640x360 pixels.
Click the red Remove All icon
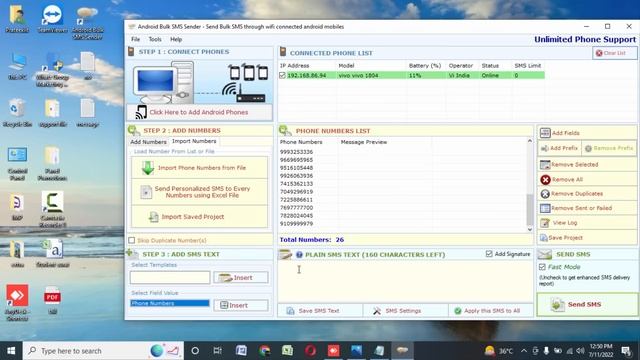pyautogui.click(x=545, y=180)
